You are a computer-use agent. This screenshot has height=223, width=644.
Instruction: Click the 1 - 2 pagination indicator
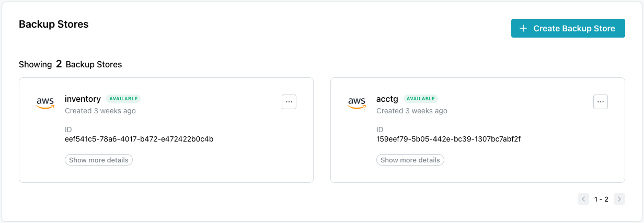pyautogui.click(x=601, y=199)
